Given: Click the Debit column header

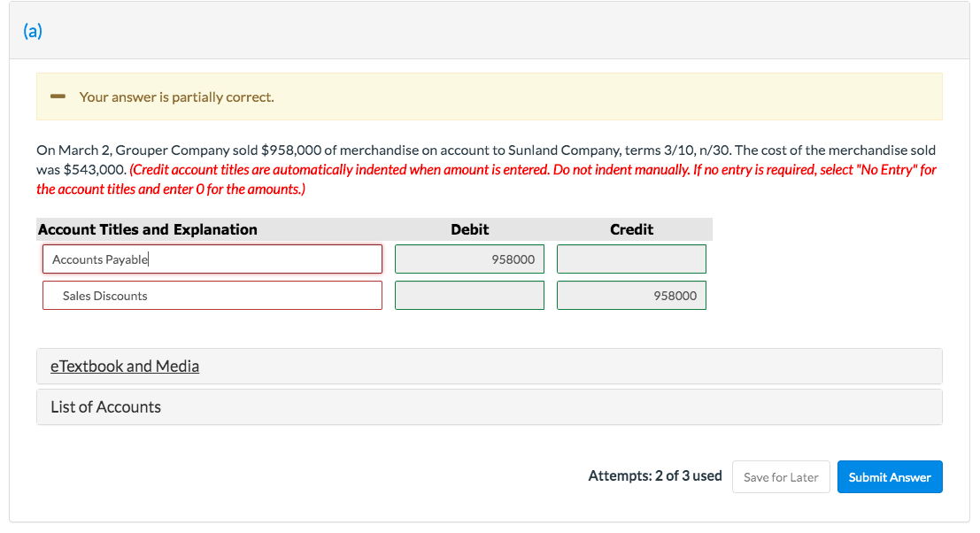Looking at the screenshot, I should [469, 229].
